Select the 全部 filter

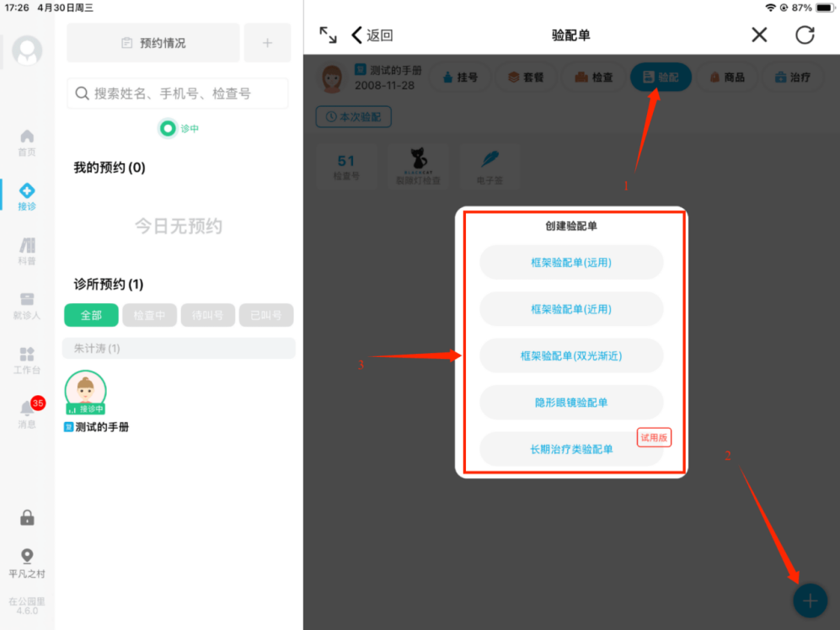click(91, 315)
